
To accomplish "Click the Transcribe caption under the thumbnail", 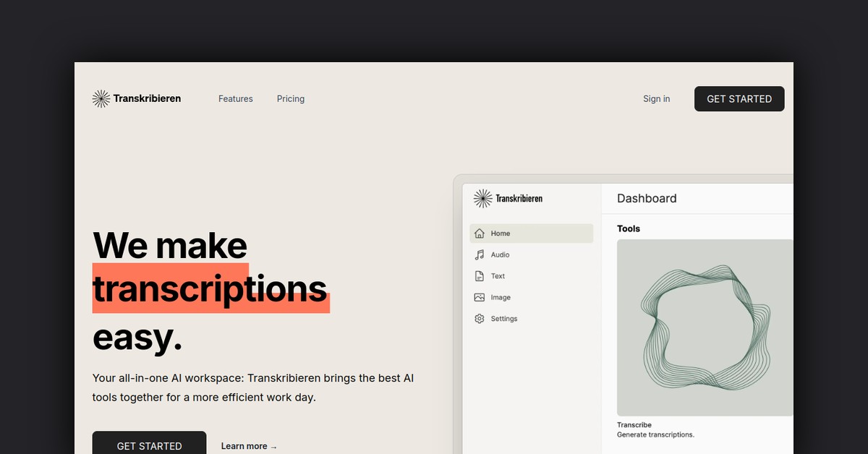I will tap(634, 425).
